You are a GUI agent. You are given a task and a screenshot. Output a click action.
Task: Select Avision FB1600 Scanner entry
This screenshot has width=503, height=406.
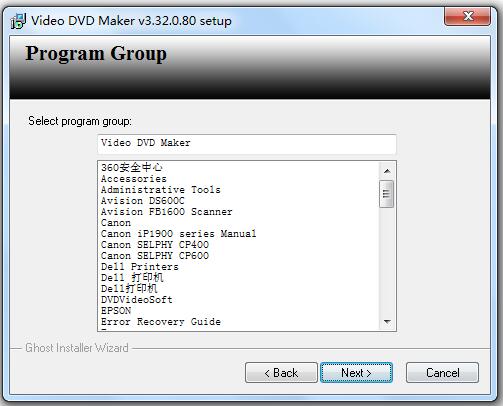[x=167, y=212]
